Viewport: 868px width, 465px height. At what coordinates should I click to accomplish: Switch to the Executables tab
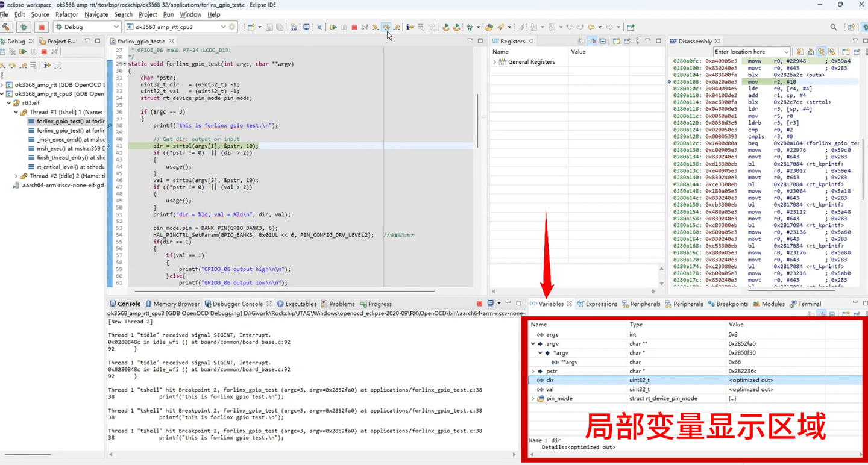[297, 304]
